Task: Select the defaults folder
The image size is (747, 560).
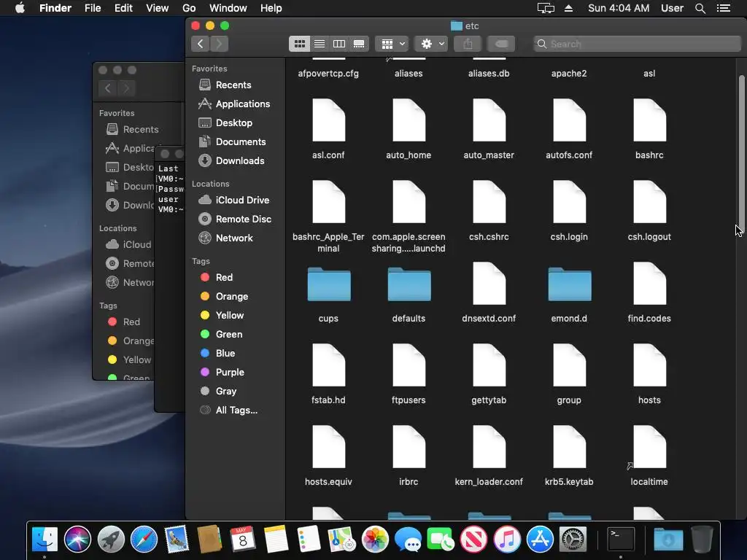Action: tap(409, 284)
